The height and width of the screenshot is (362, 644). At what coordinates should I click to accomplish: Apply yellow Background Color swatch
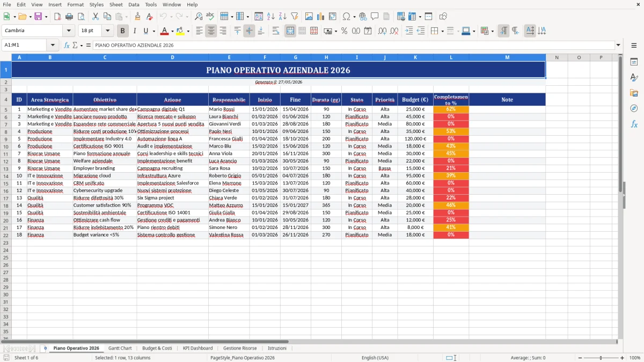tap(180, 31)
